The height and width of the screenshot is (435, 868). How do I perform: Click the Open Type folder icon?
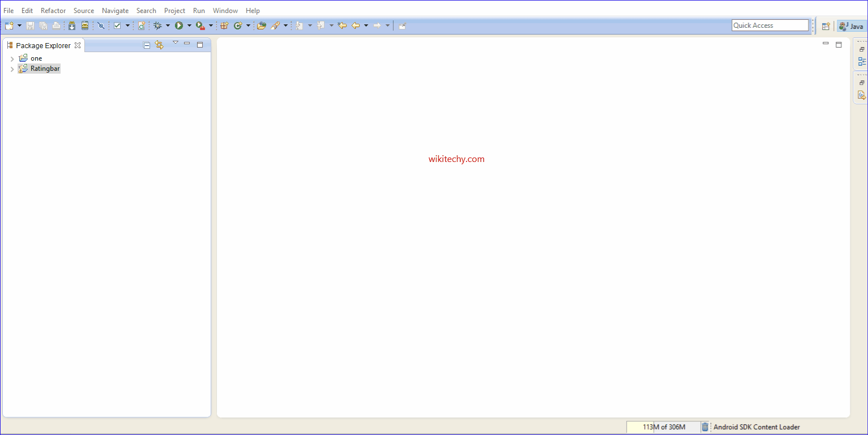coord(261,25)
